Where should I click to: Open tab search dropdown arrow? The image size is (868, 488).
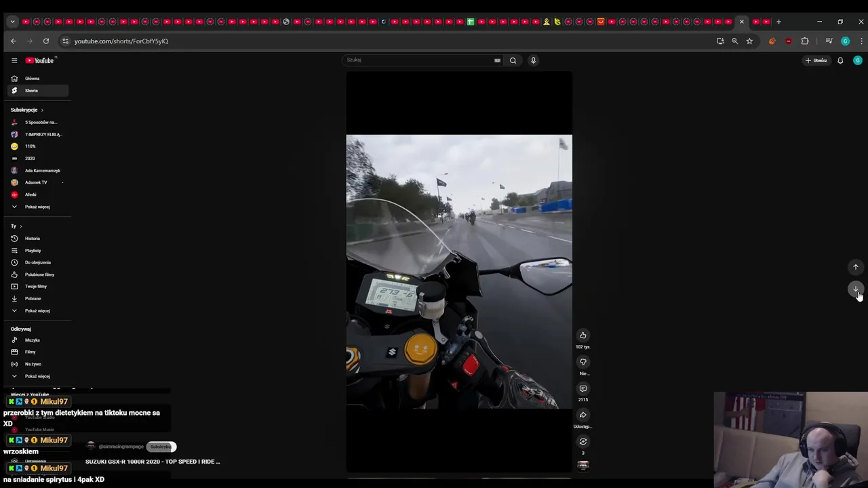coord(12,22)
